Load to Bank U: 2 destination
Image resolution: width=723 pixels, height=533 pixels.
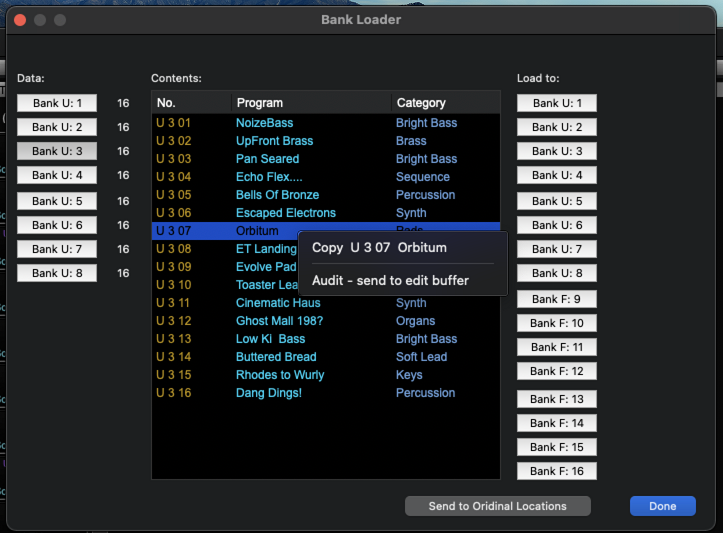pos(557,127)
